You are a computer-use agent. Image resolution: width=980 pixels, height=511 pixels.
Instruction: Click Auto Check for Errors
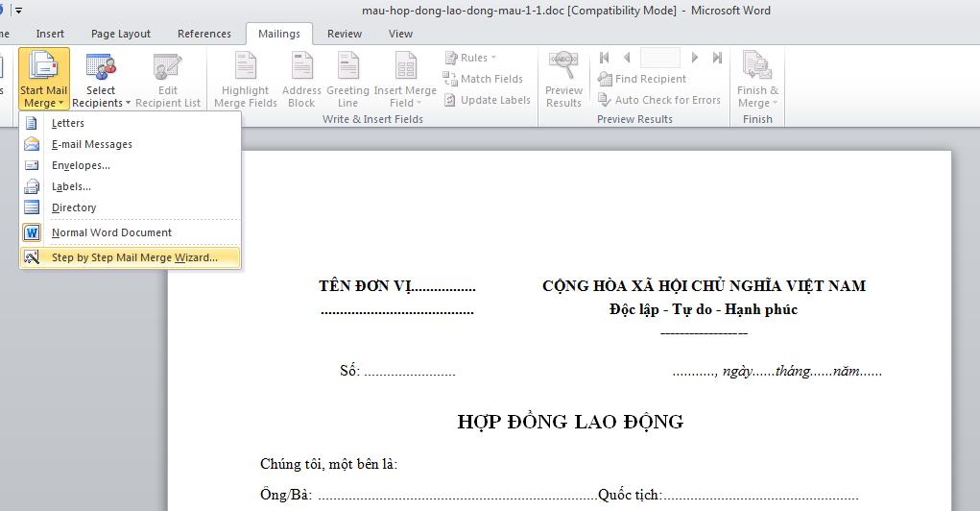click(659, 100)
